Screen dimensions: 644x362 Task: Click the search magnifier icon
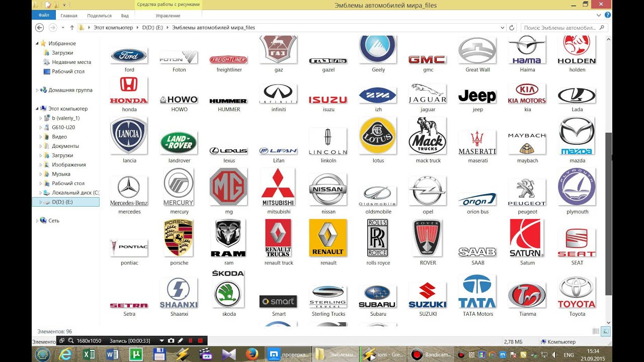(602, 28)
